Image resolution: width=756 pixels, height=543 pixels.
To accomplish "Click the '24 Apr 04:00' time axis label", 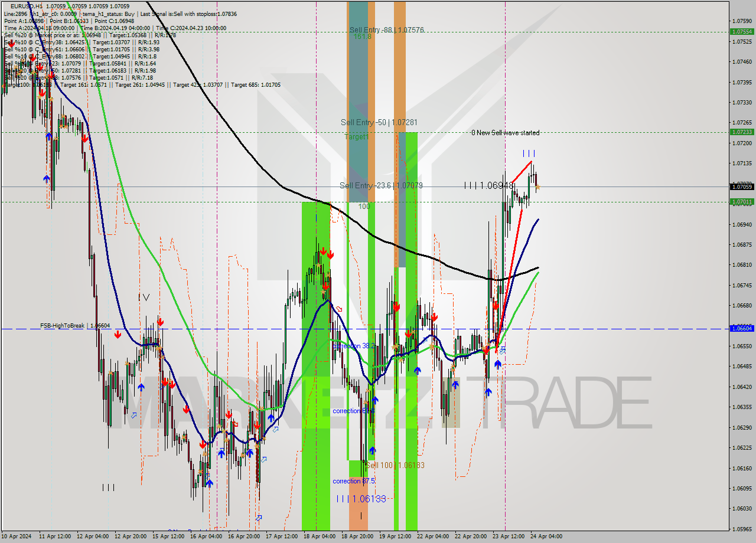I will coord(546,537).
